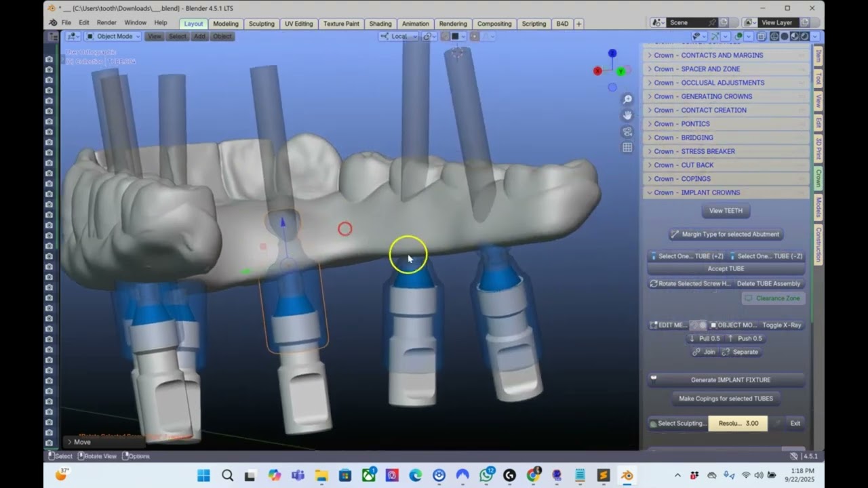Switch to the Modeling workspace tab

[x=226, y=24]
